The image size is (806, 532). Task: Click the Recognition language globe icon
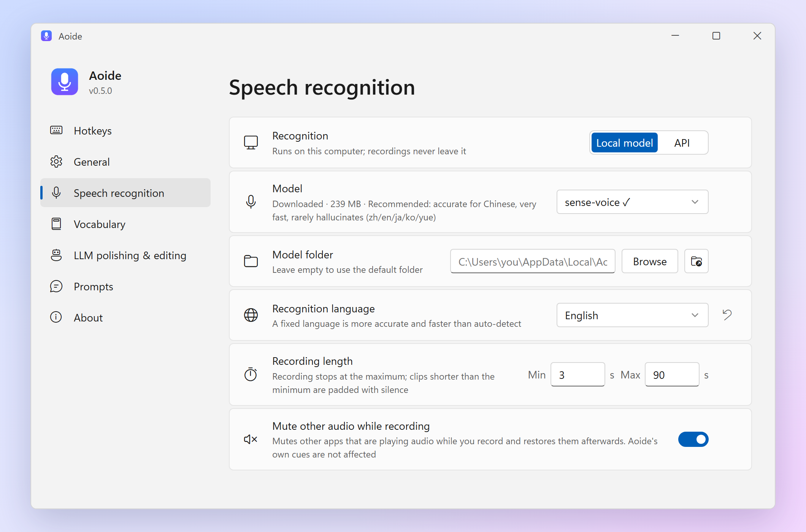coord(251,315)
